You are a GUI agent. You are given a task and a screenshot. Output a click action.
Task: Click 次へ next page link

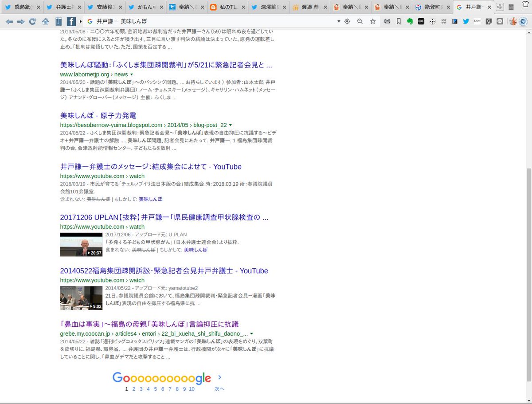[219, 389]
